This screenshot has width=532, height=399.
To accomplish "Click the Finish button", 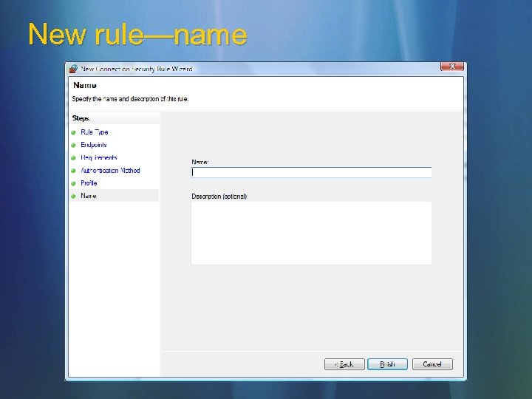I will tap(387, 364).
